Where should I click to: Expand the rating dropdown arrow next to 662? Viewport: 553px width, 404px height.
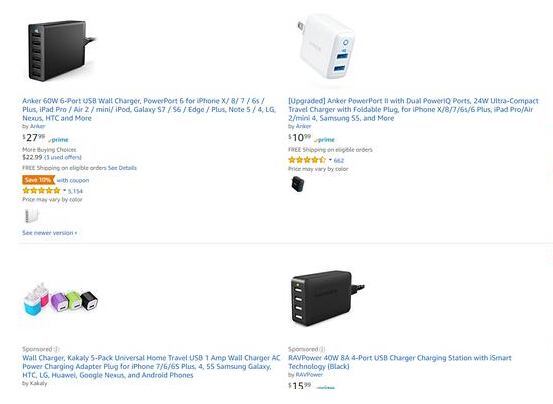330,160
